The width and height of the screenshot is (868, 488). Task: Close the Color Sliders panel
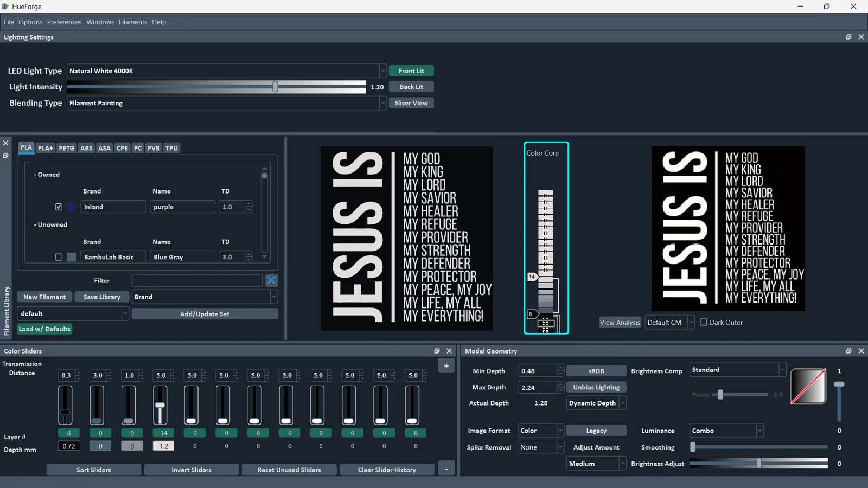click(449, 351)
